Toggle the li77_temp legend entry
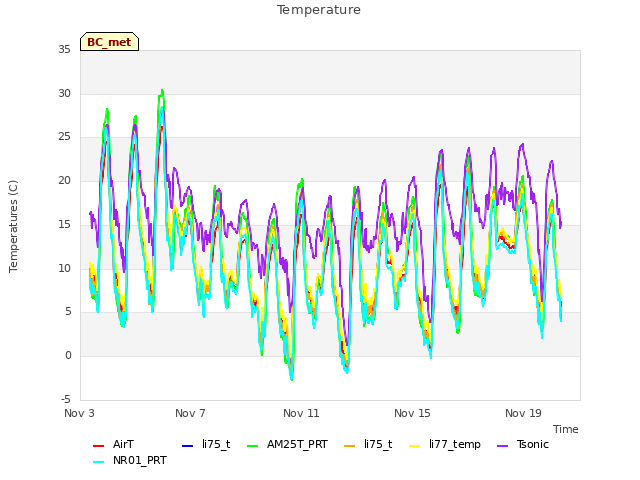This screenshot has width=640, height=480. click(445, 444)
